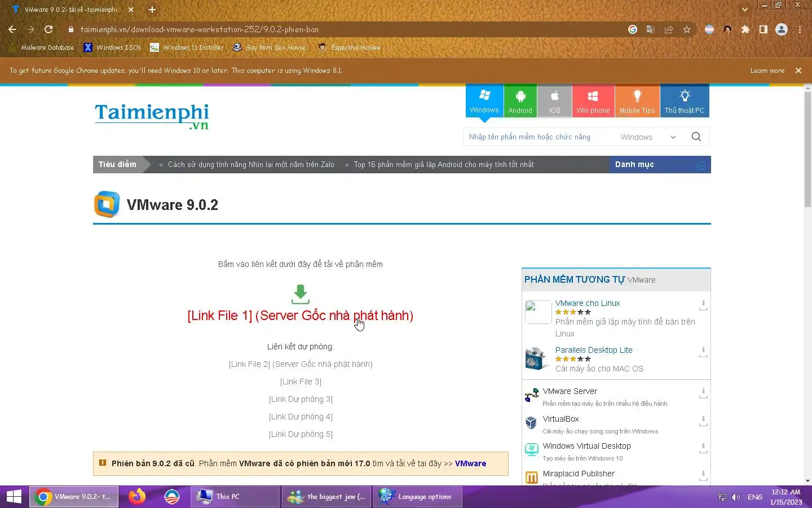
Task: Click the Parallels Desktop Lite thumbnail
Action: tap(536, 359)
